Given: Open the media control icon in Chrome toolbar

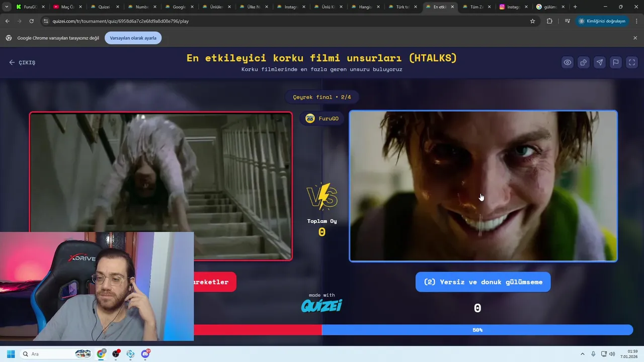Looking at the screenshot, I should [x=568, y=21].
